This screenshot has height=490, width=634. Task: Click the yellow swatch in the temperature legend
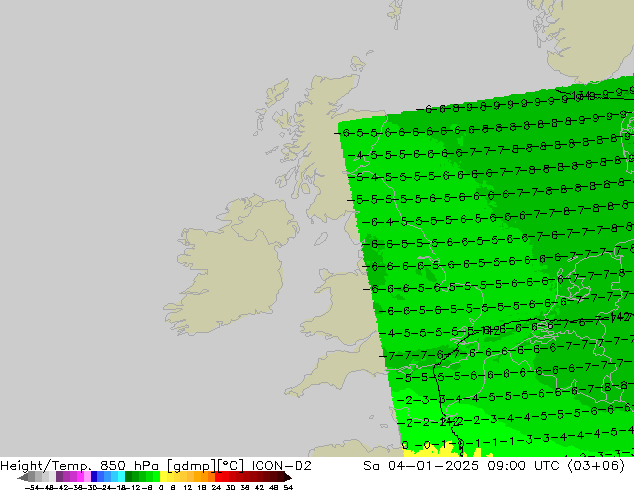coord(163,476)
